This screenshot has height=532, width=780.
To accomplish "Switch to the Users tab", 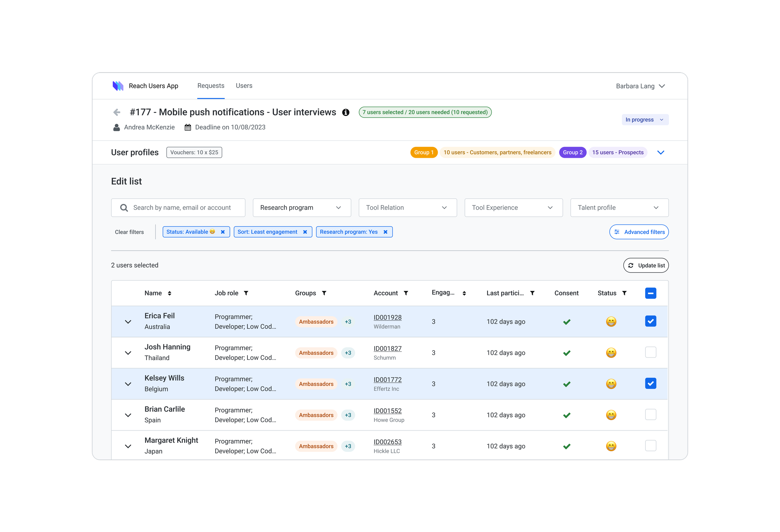I will point(244,85).
